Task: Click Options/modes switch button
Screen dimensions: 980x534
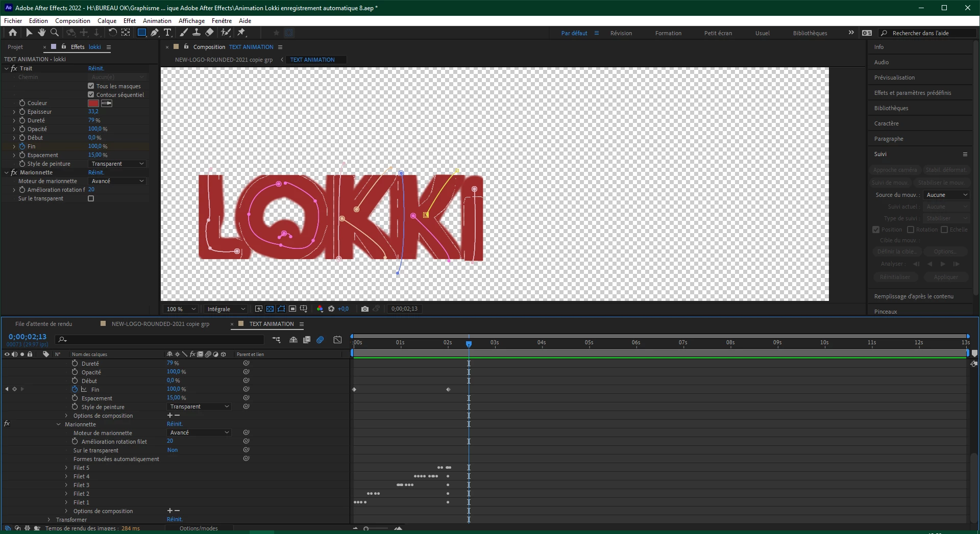Action: 199,528
